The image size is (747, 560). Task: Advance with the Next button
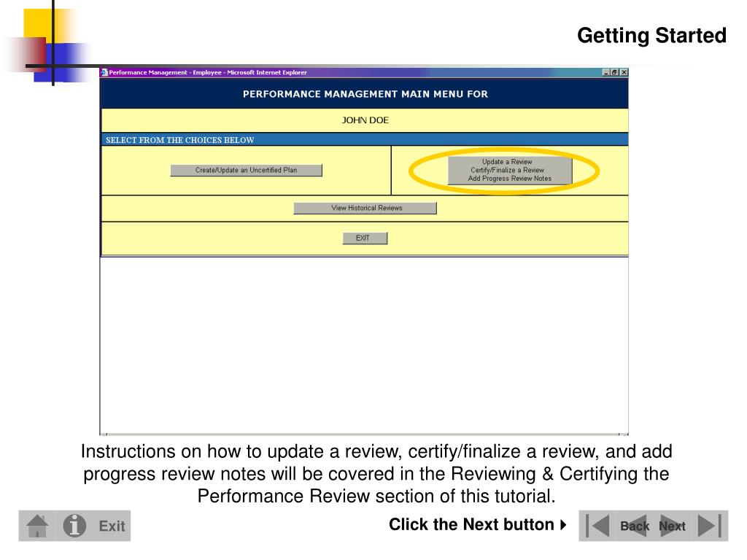[672, 526]
